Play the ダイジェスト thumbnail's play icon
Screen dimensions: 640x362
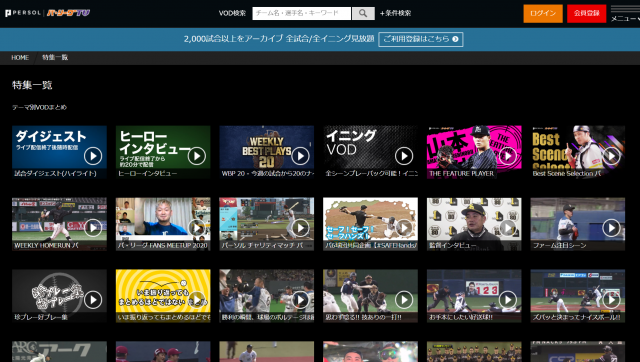[x=93, y=156]
